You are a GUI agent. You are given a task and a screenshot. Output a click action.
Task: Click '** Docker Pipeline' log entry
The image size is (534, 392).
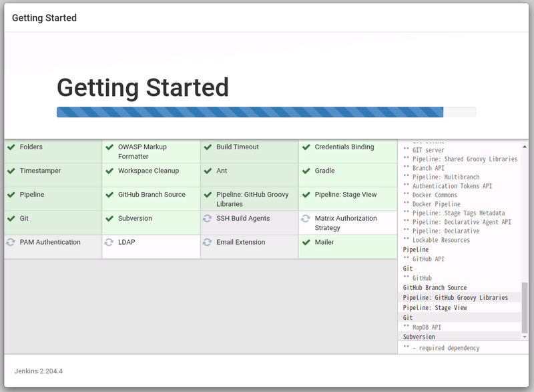432,204
